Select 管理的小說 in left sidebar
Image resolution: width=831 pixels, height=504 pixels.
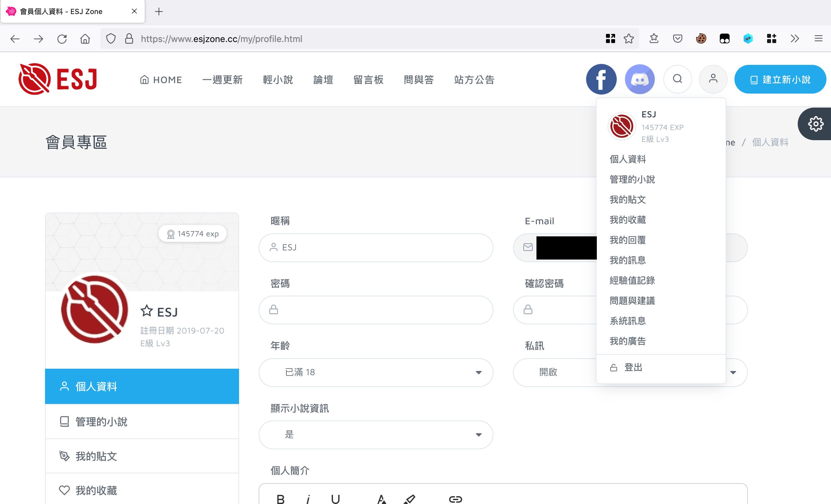point(142,422)
